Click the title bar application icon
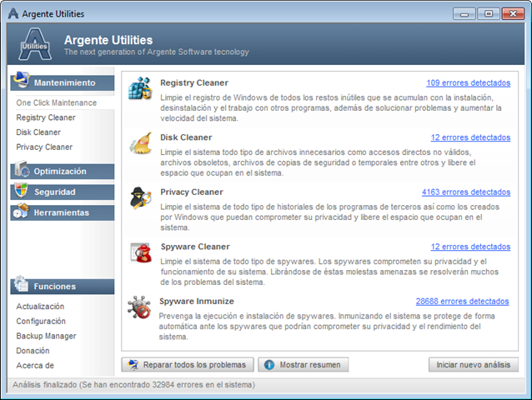Screen dimensions: 532x400 [13, 13]
